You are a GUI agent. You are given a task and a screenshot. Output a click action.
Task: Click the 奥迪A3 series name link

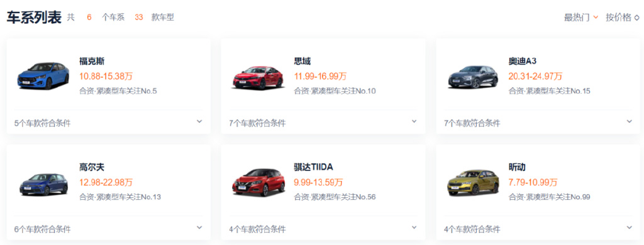tap(523, 62)
